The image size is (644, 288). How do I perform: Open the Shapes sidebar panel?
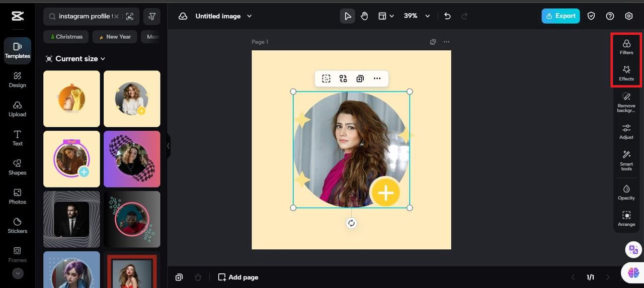(x=18, y=167)
